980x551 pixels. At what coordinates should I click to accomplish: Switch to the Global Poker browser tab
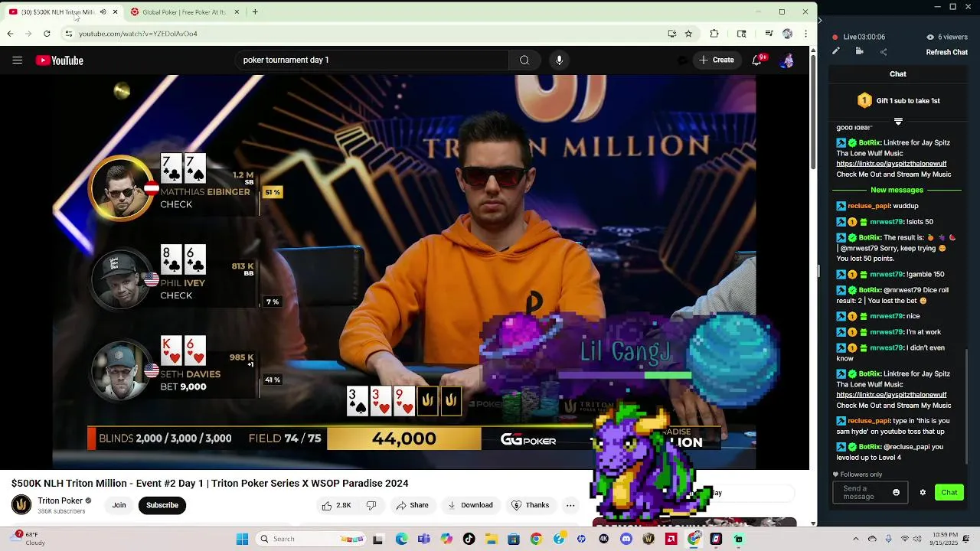tap(184, 12)
